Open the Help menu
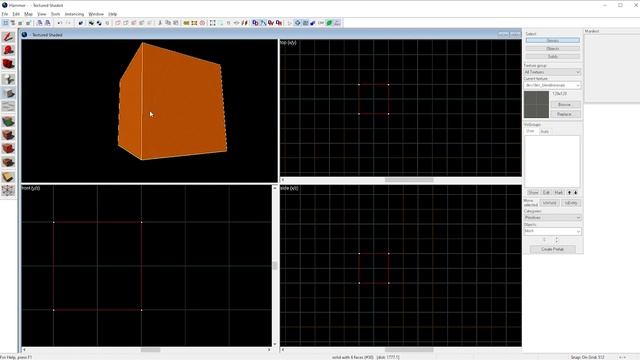The width and height of the screenshot is (640, 360). (113, 14)
